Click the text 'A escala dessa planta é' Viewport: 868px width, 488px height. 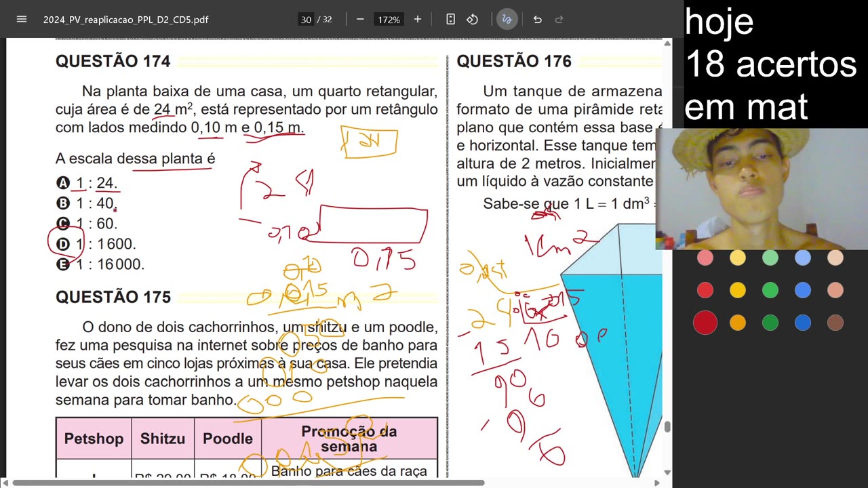click(136, 159)
